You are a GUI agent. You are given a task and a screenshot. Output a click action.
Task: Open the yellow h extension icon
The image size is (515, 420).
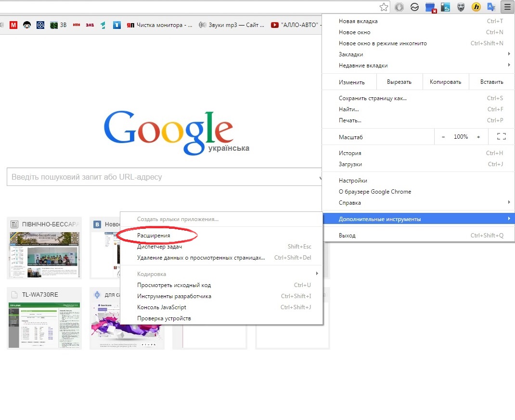pos(476,7)
